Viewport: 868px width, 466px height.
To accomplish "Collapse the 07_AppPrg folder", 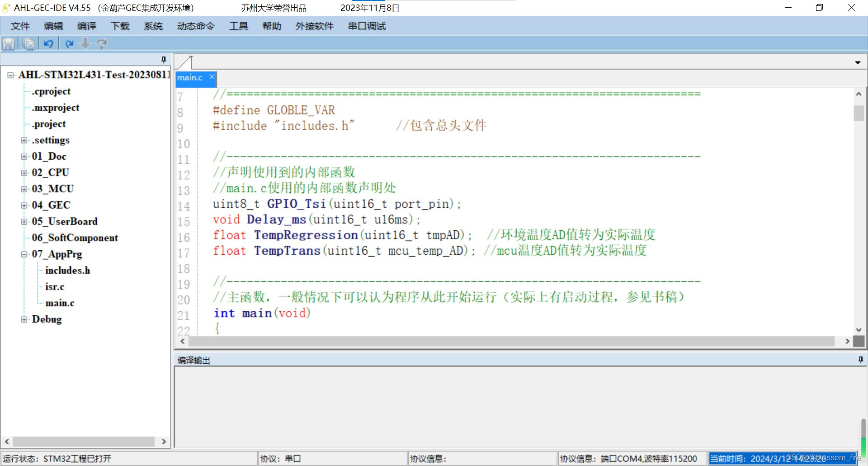I will pos(24,254).
